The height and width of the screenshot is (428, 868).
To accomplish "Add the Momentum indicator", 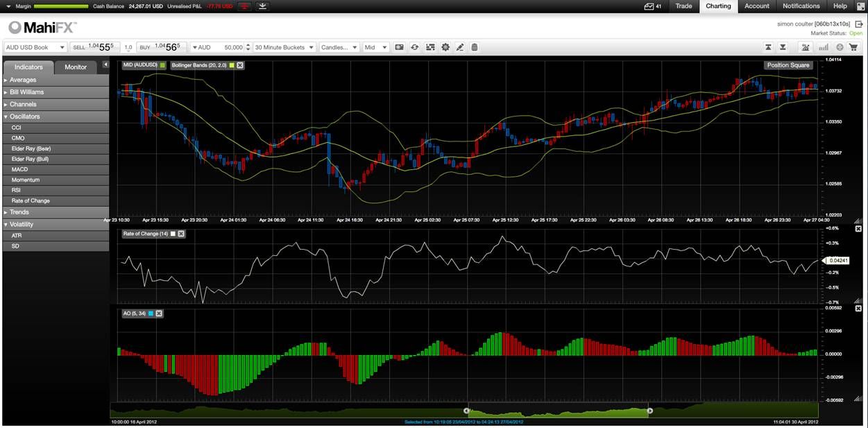I will 56,180.
